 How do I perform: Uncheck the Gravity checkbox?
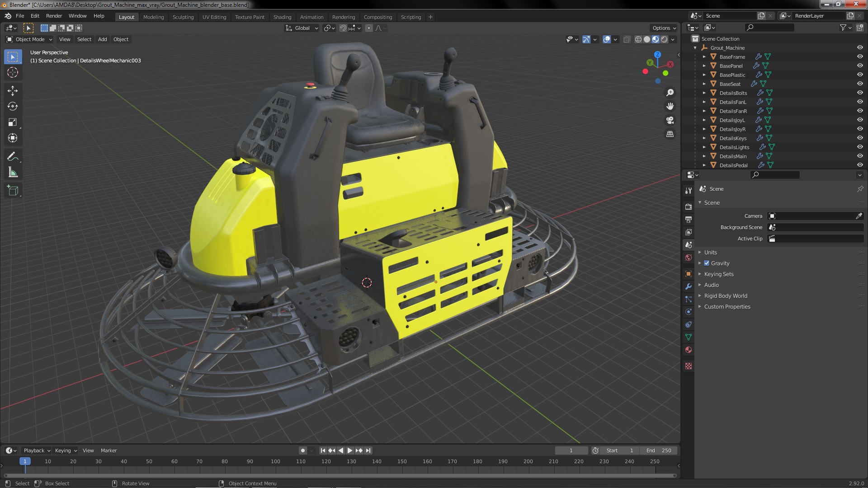pyautogui.click(x=707, y=263)
